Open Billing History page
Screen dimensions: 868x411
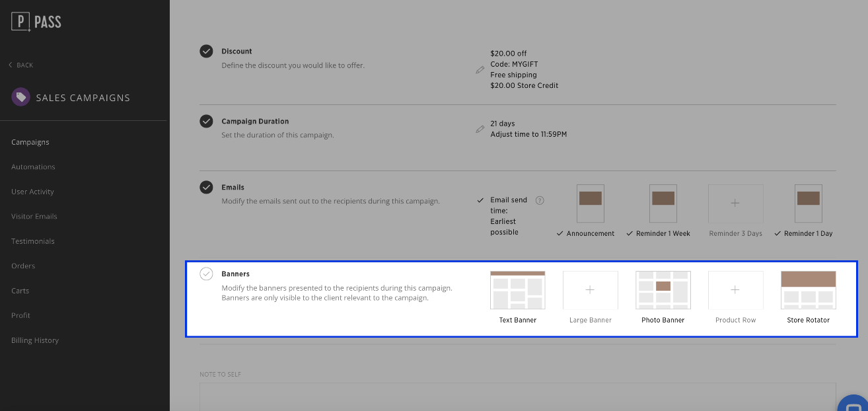35,340
